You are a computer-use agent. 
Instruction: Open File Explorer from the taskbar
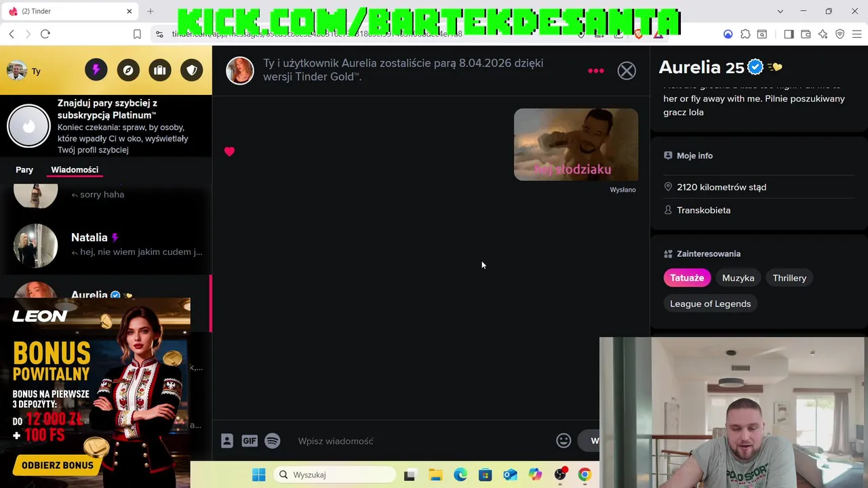click(435, 475)
